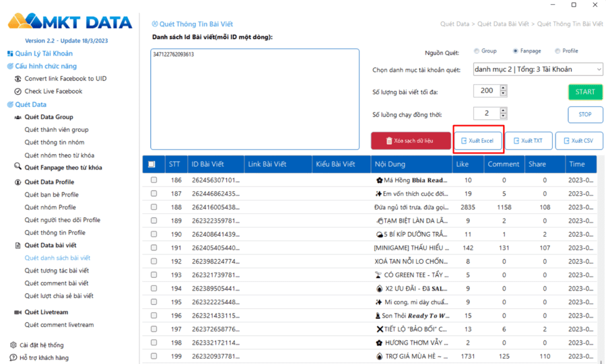Open Quét thành viên group page

coord(57,130)
